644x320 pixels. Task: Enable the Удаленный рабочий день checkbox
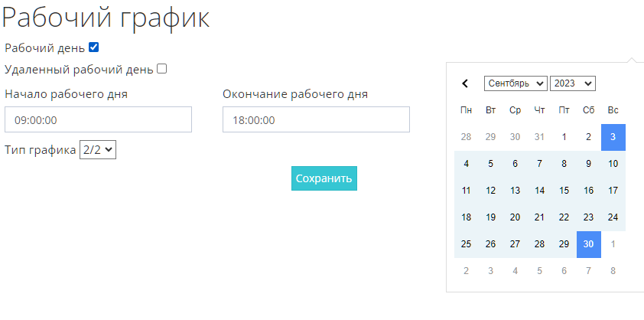tap(161, 69)
